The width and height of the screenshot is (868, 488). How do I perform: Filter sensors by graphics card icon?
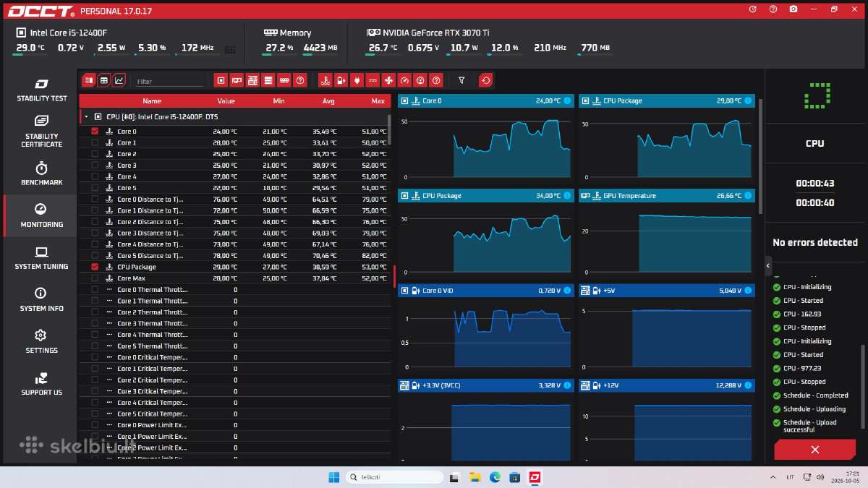click(237, 80)
